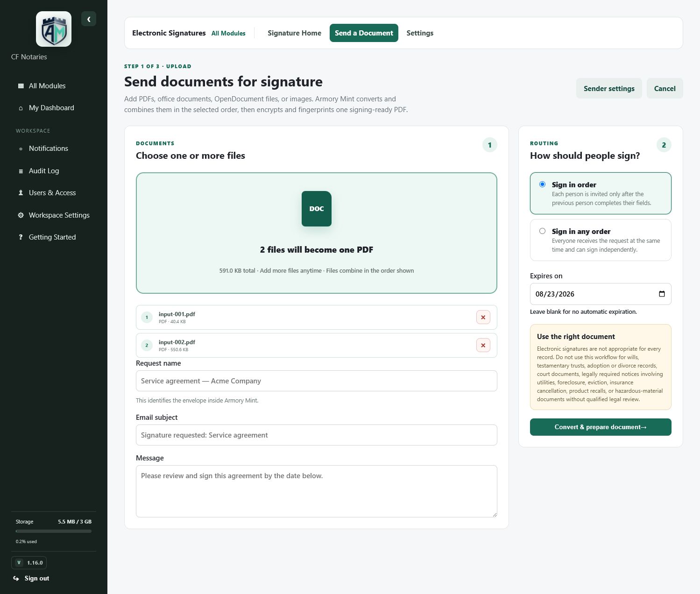Click the Documents step 1 badge
This screenshot has height=594, width=700.
point(490,145)
